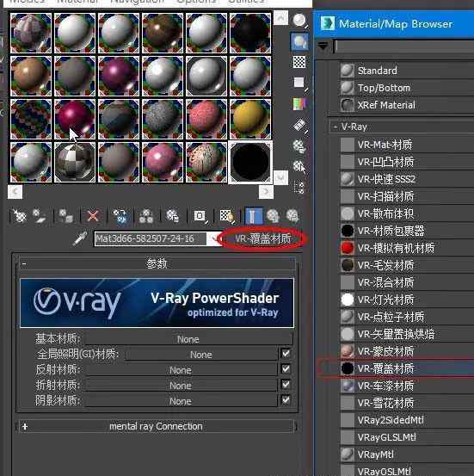Open material name dropdown arrow
The height and width of the screenshot is (476, 474).
(x=213, y=239)
